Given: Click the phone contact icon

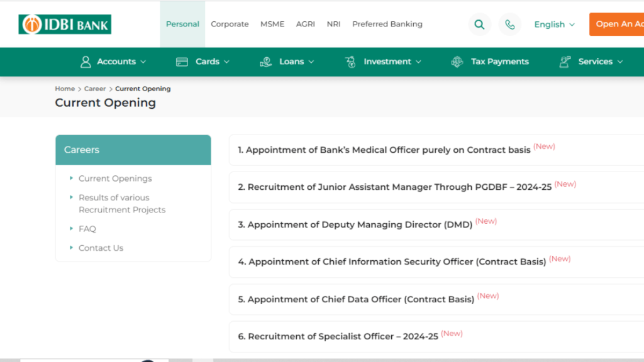Looking at the screenshot, I should 509,25.
